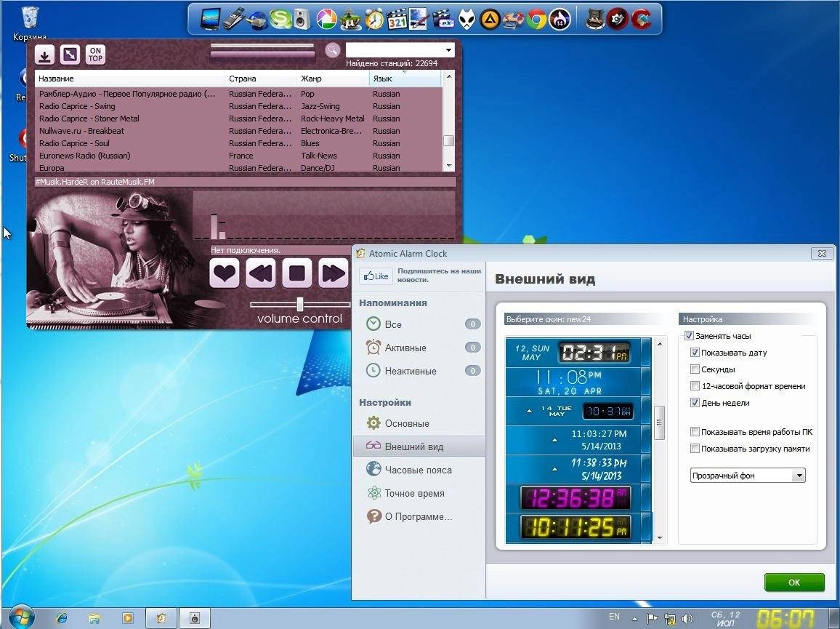
Task: Click the green OK button
Action: pos(794,582)
